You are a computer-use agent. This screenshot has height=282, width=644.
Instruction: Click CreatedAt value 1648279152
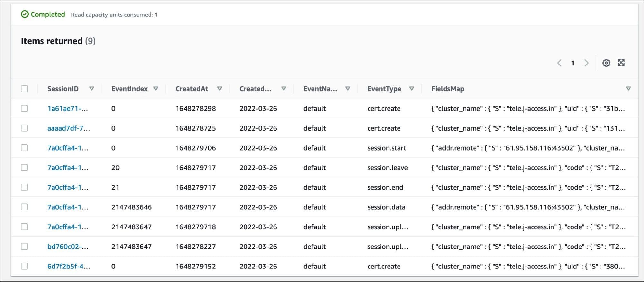coord(196,267)
